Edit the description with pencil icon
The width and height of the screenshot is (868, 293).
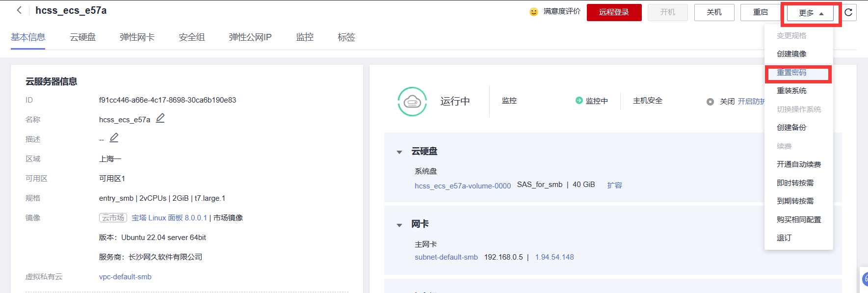point(114,138)
